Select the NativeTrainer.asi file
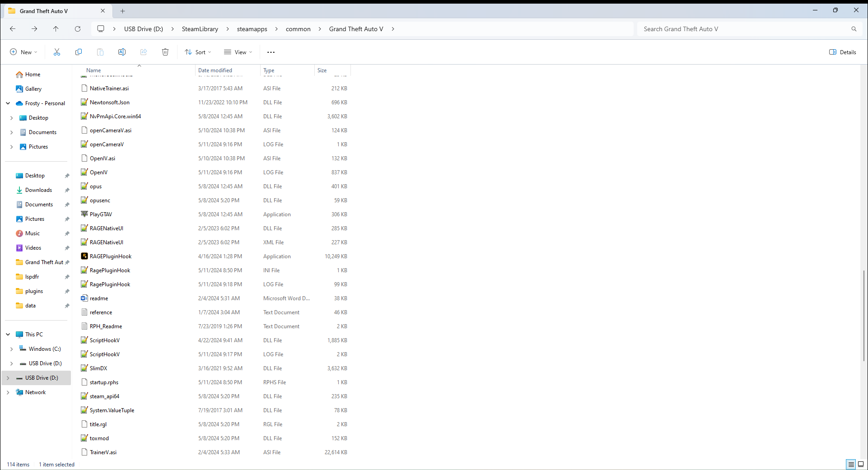The height and width of the screenshot is (470, 868). click(x=109, y=88)
